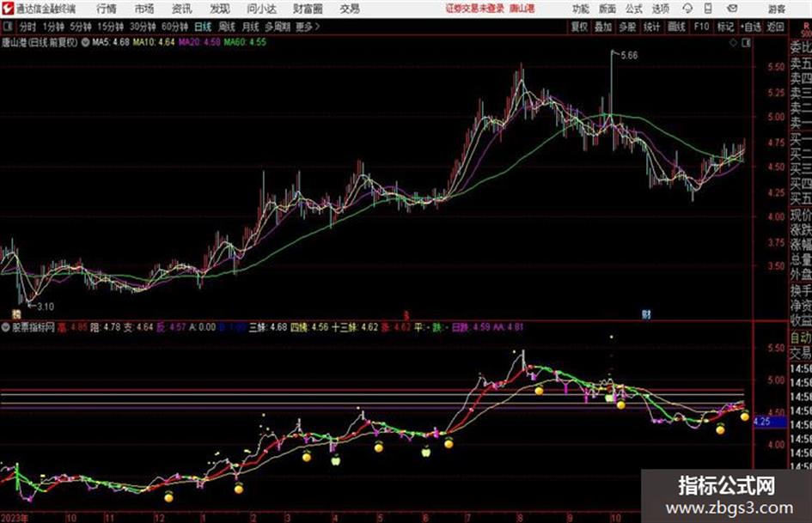Open the 公式 menu
This screenshot has height=523, width=812.
[x=634, y=9]
